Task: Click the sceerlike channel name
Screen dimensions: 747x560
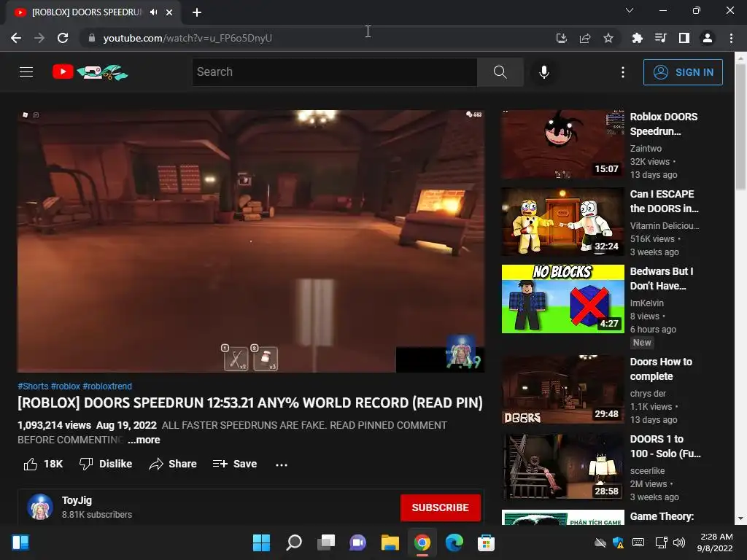Action: tap(648, 471)
